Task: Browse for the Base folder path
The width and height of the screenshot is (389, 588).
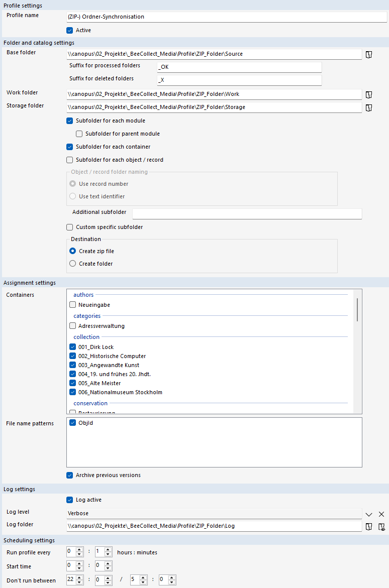Action: click(368, 54)
